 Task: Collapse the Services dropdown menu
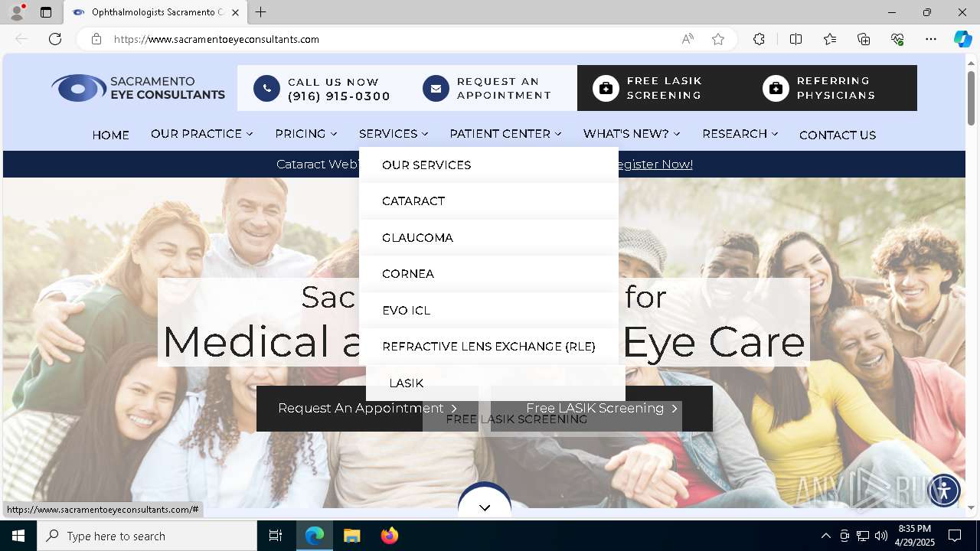[394, 134]
